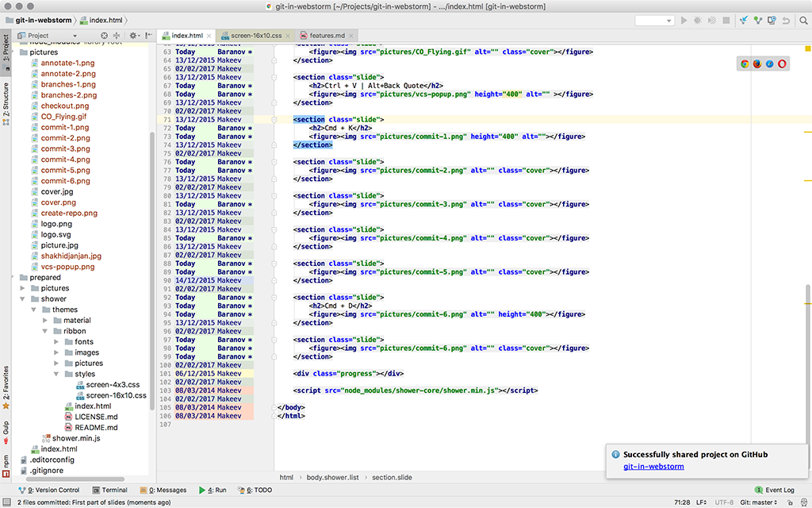This screenshot has height=508, width=812.
Task: Open Search Everywhere magnifier
Action: click(x=803, y=20)
